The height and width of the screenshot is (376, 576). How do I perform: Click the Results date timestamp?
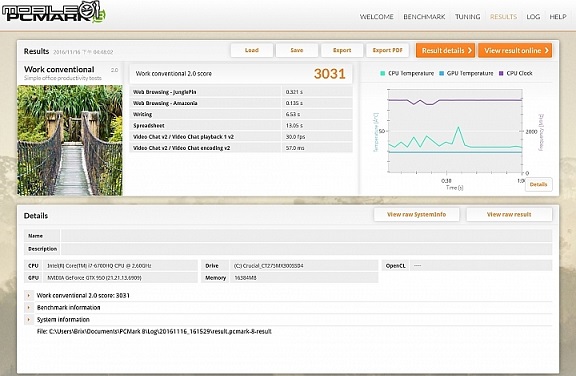(83, 52)
